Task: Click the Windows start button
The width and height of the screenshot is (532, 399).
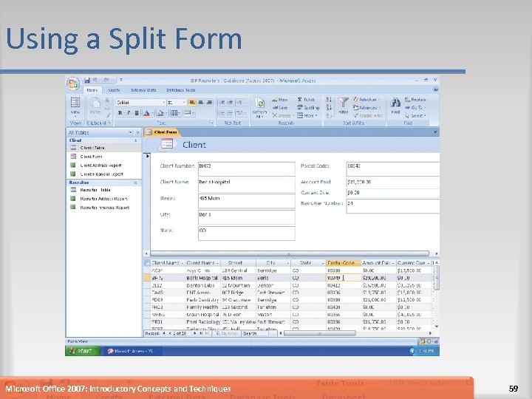Action: tap(83, 351)
